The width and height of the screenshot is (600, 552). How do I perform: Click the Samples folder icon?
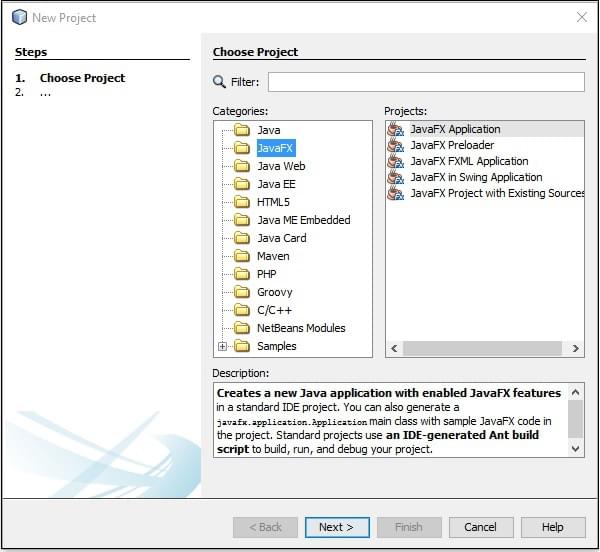(242, 346)
